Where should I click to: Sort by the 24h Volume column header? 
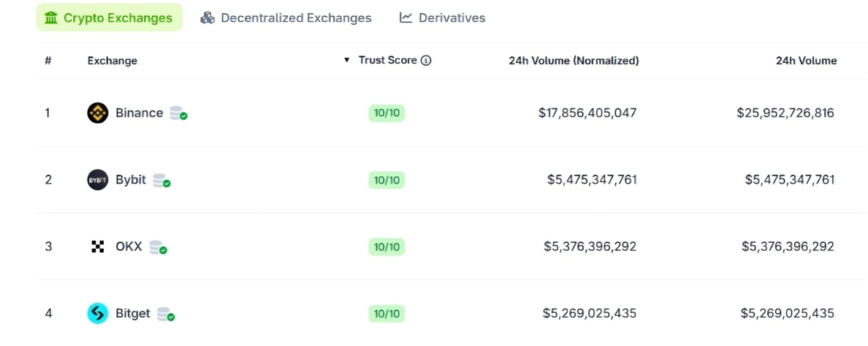pos(806,61)
